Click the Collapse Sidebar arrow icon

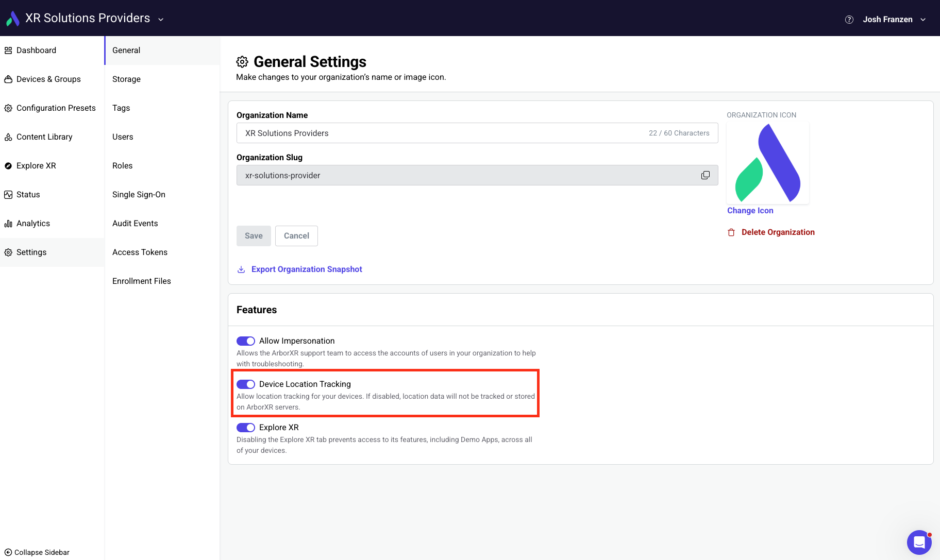[8, 552]
